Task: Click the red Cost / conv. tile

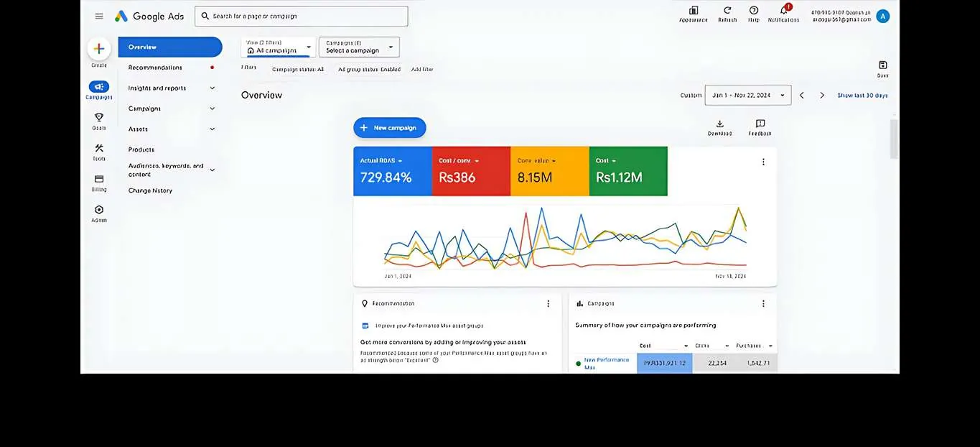Action: [471, 171]
